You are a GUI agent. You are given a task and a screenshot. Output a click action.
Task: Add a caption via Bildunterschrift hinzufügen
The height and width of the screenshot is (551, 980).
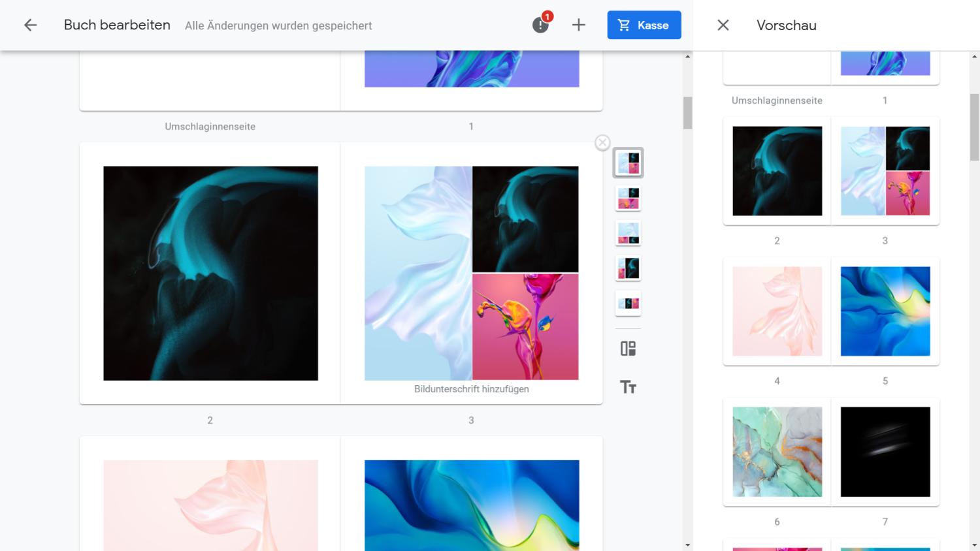[471, 389]
